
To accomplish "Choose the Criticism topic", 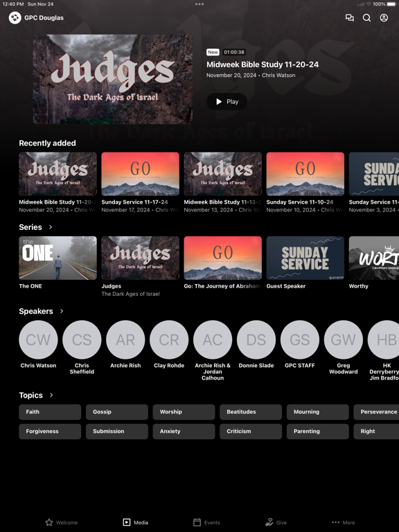I will coord(251,432).
